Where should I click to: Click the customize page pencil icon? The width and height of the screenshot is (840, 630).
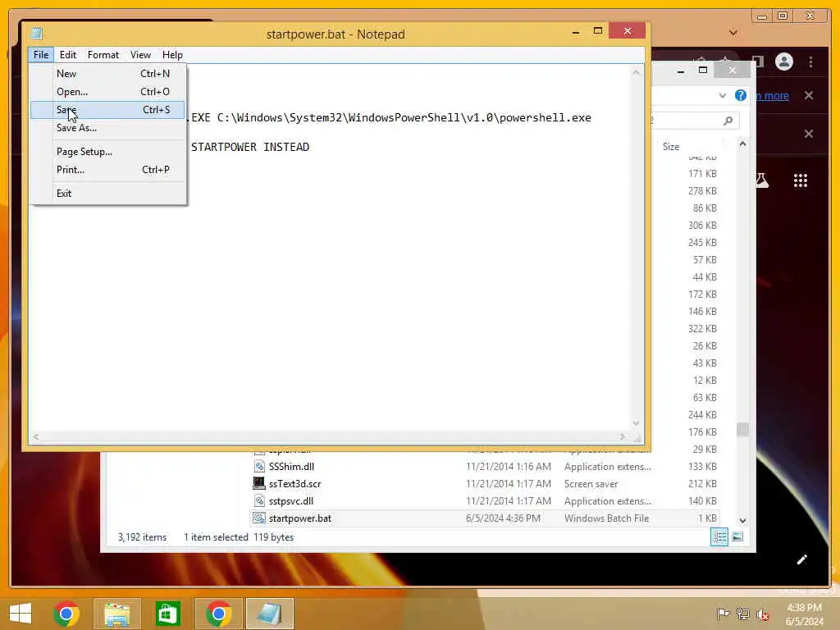click(802, 559)
